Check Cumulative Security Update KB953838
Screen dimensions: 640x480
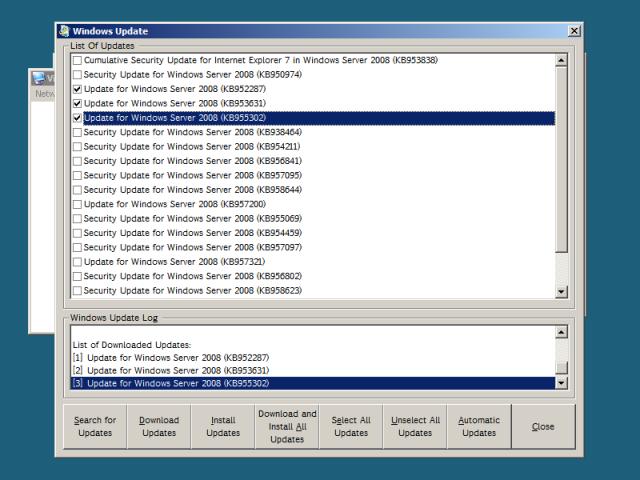click(77, 60)
